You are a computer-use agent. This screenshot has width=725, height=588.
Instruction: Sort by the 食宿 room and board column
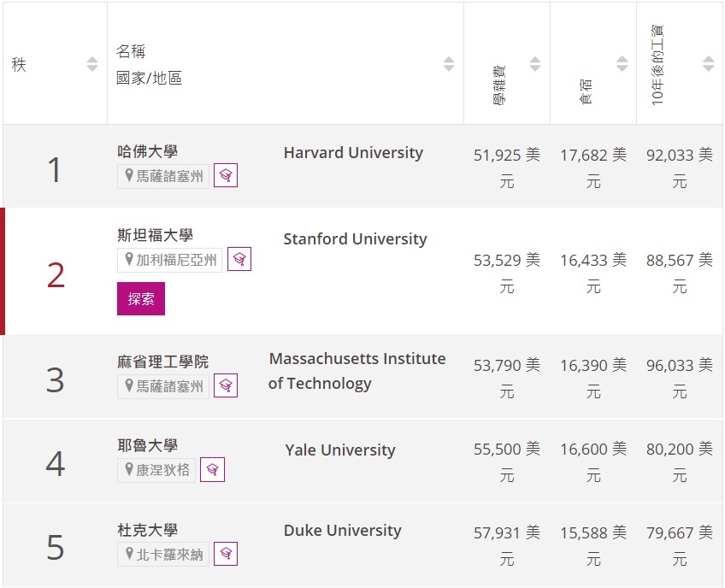click(622, 64)
